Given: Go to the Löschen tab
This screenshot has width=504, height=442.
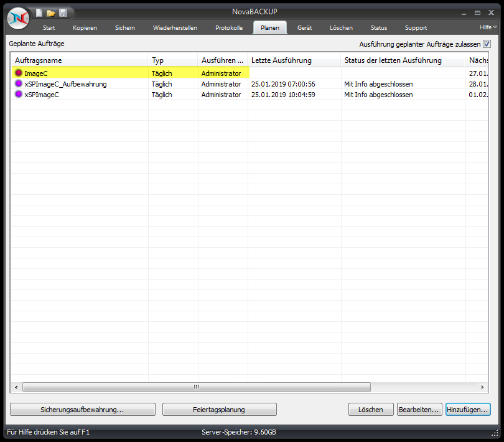Looking at the screenshot, I should pos(341,28).
